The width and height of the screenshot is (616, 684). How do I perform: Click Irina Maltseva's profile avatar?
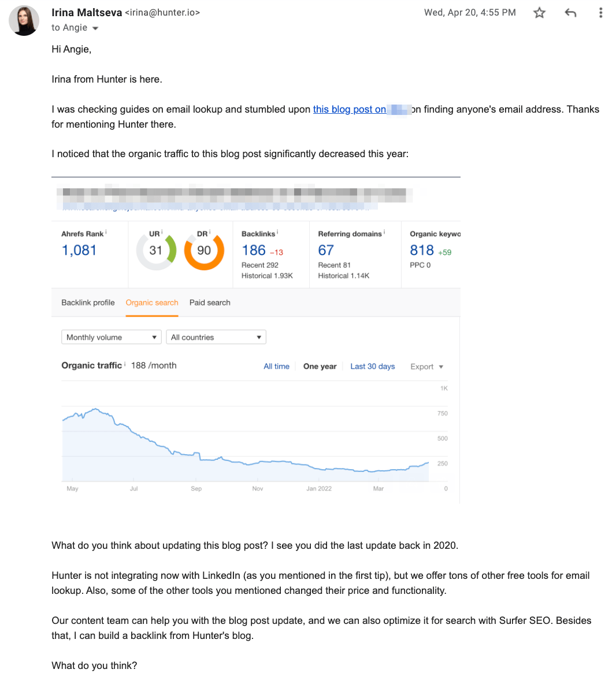pyautogui.click(x=24, y=20)
